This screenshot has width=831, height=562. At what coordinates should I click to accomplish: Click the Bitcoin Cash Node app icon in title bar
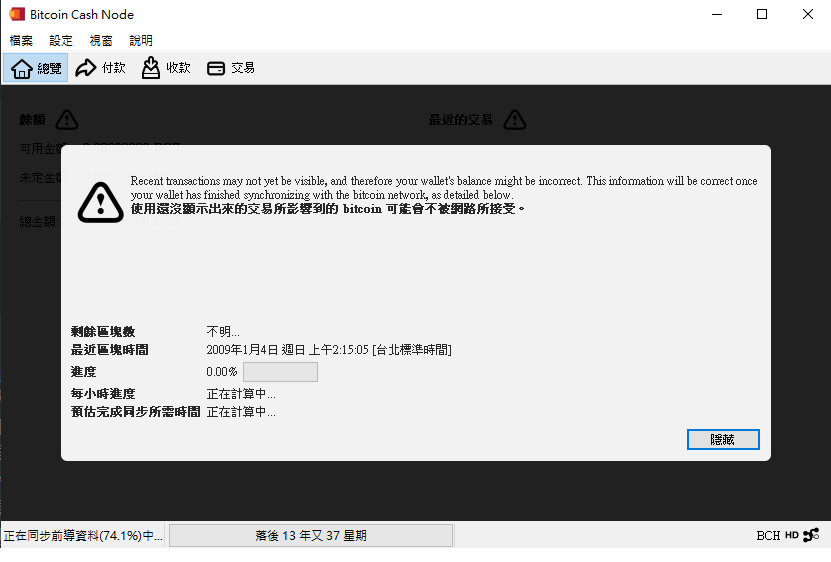pos(17,14)
